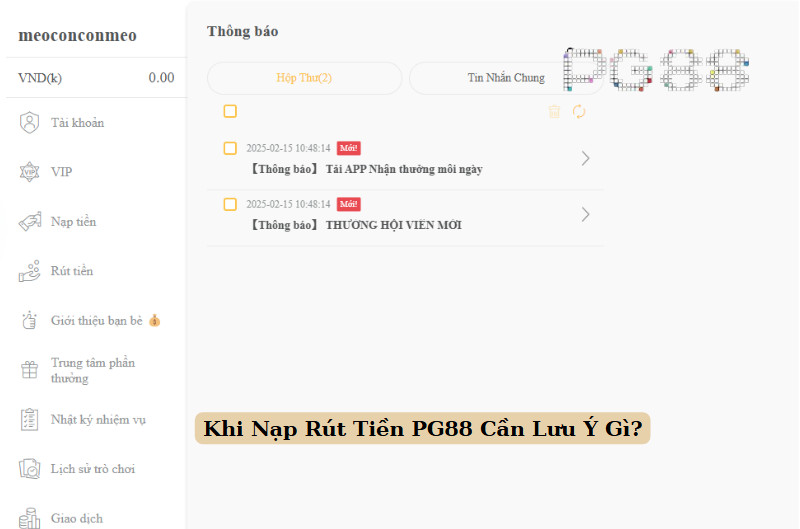The width and height of the screenshot is (800, 529).
Task: Click the VND(k) currency label
Action: pyautogui.click(x=40, y=78)
